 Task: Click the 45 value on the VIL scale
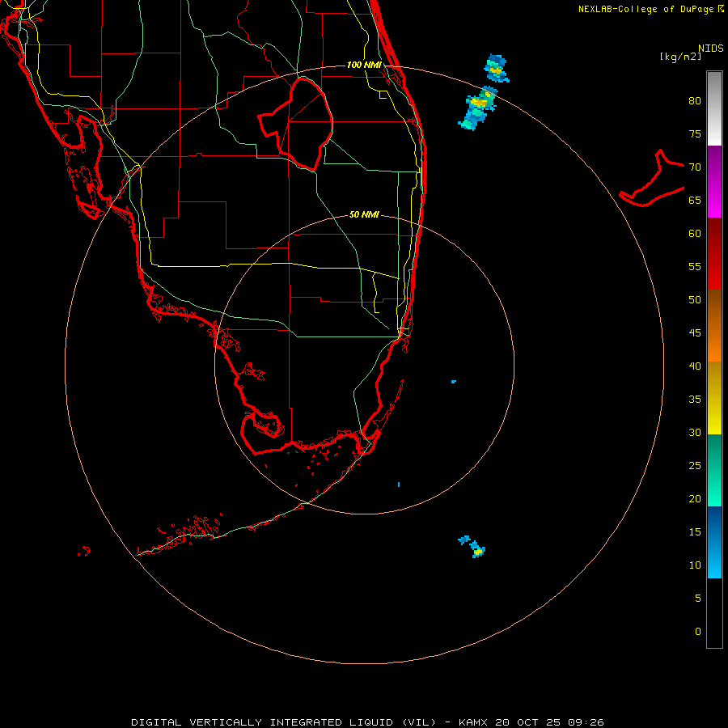pos(695,333)
